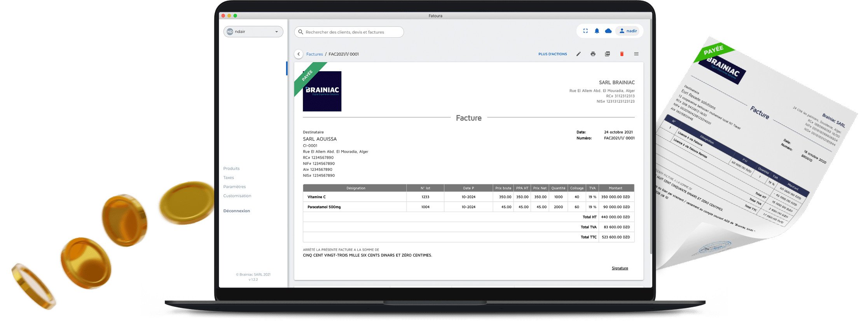Open the Plus d'actions menu

(x=552, y=54)
